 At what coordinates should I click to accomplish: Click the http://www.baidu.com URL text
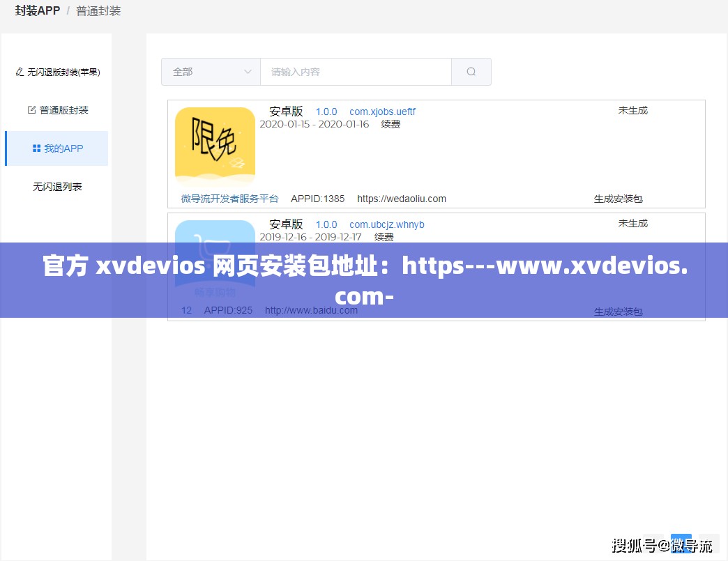[311, 310]
